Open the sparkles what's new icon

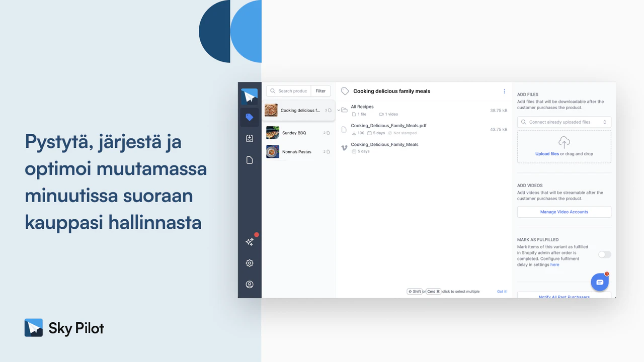click(x=249, y=242)
